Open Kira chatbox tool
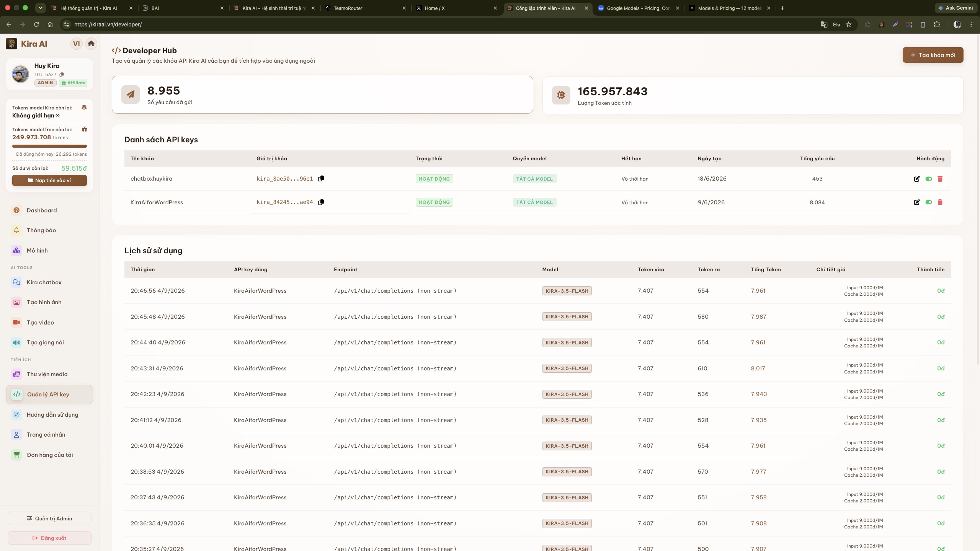The width and height of the screenshot is (980, 551). tap(49, 282)
